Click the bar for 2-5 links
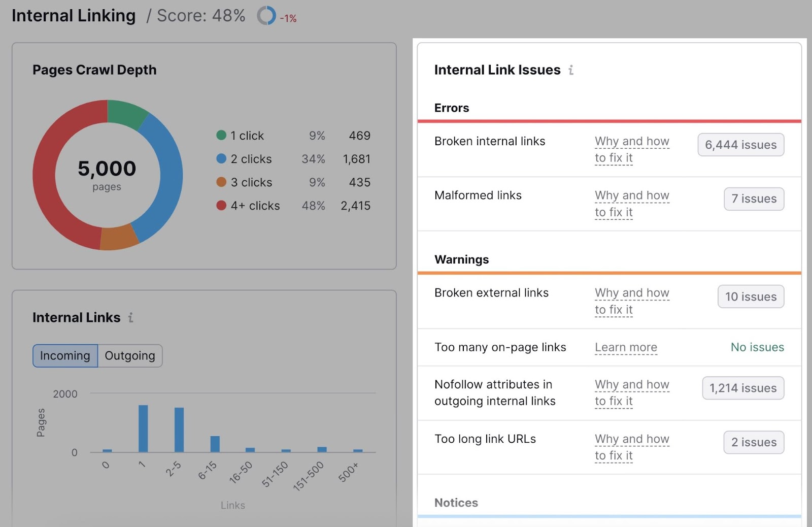This screenshot has width=812, height=527. coord(179,430)
